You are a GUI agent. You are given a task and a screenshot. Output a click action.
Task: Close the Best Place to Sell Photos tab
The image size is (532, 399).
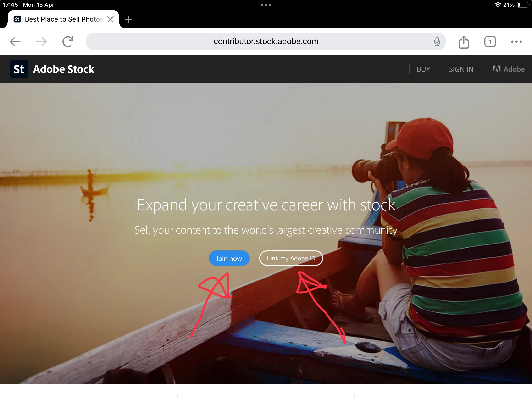[110, 19]
